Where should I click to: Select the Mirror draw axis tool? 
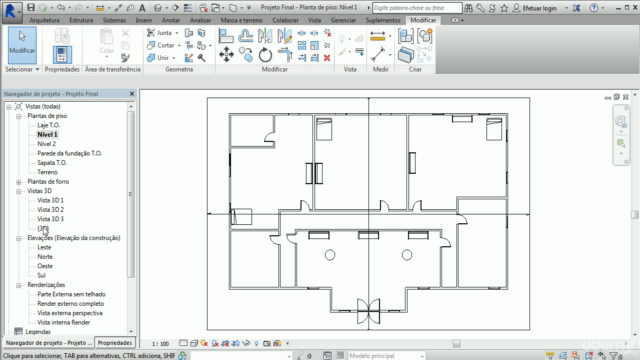coord(284,36)
